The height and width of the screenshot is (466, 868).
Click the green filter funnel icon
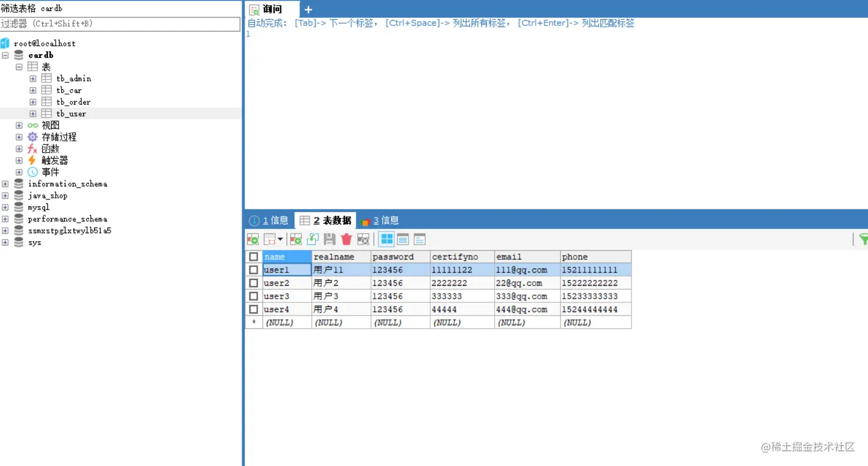point(863,239)
